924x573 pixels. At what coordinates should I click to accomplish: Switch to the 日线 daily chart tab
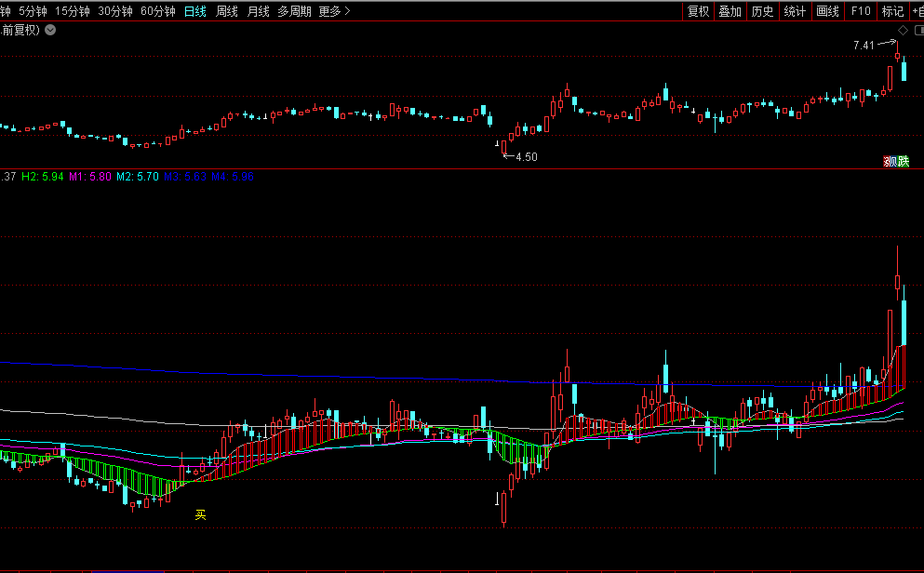tap(194, 11)
